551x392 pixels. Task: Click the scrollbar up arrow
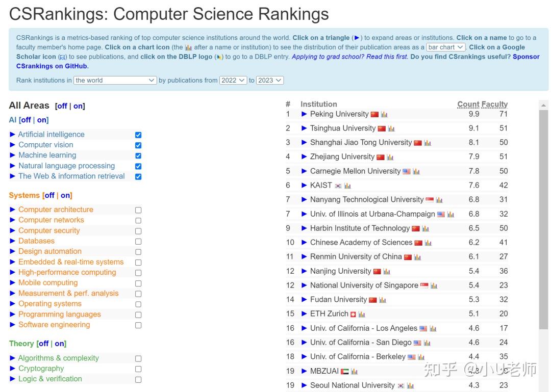(544, 105)
